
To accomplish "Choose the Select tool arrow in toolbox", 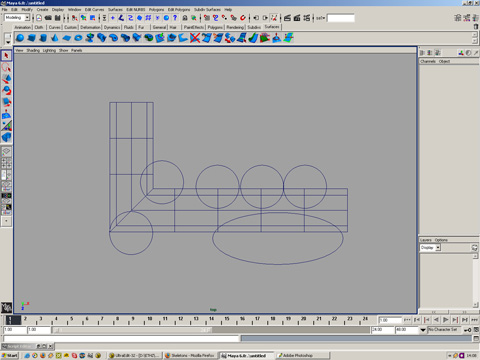I will tap(6, 55).
